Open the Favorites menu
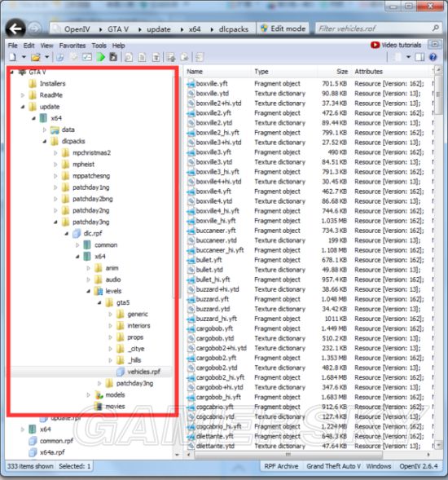448x480 pixels. (72, 46)
